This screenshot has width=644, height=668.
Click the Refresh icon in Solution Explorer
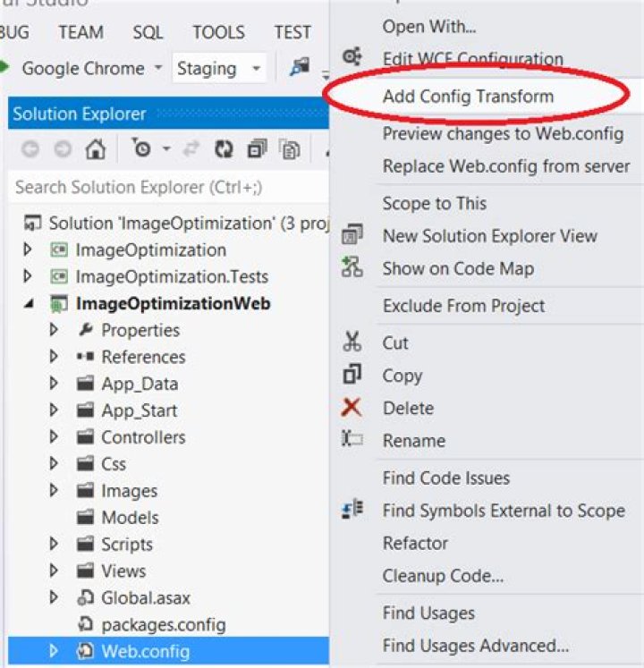(x=224, y=149)
